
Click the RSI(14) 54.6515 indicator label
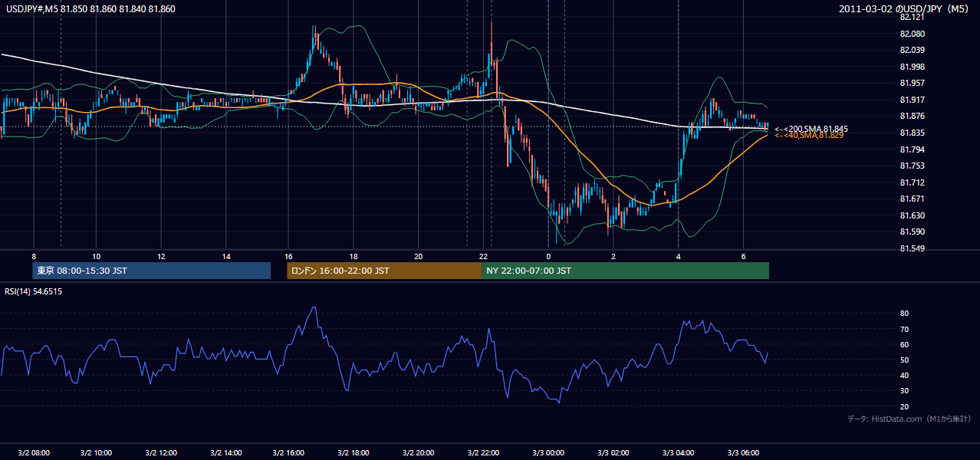[34, 291]
